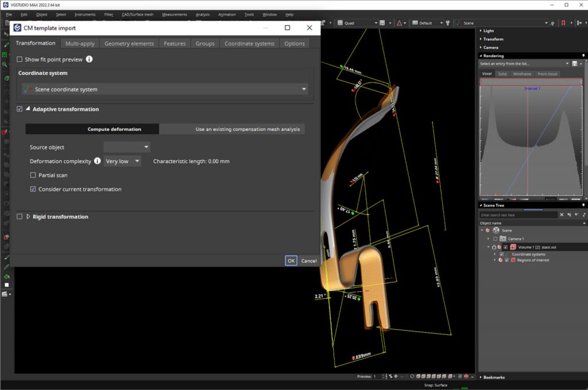Check the Partial scan option
The height and width of the screenshot is (390, 588).
(x=33, y=175)
